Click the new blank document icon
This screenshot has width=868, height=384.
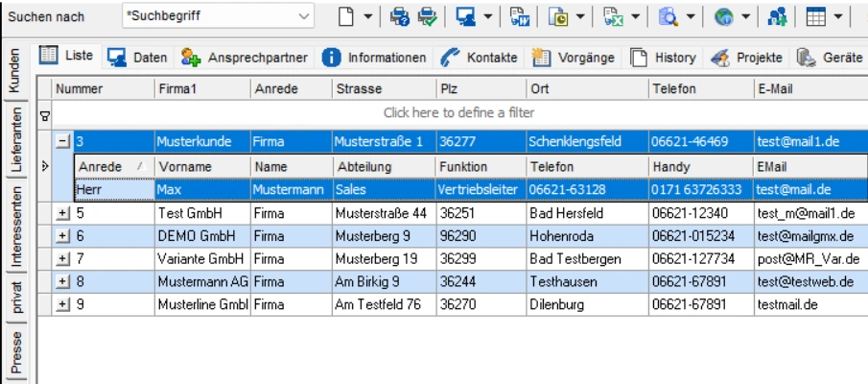tap(346, 16)
